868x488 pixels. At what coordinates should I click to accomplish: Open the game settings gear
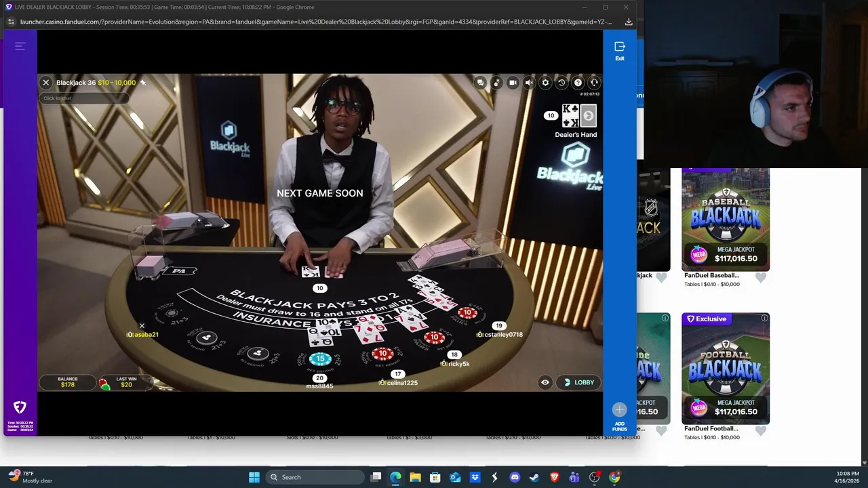[x=545, y=83]
